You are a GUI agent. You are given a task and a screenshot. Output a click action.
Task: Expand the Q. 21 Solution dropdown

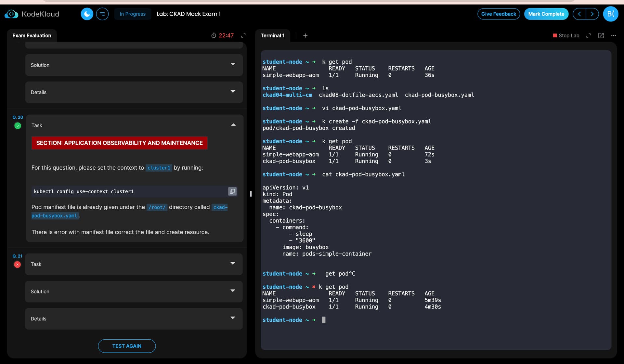click(232, 291)
